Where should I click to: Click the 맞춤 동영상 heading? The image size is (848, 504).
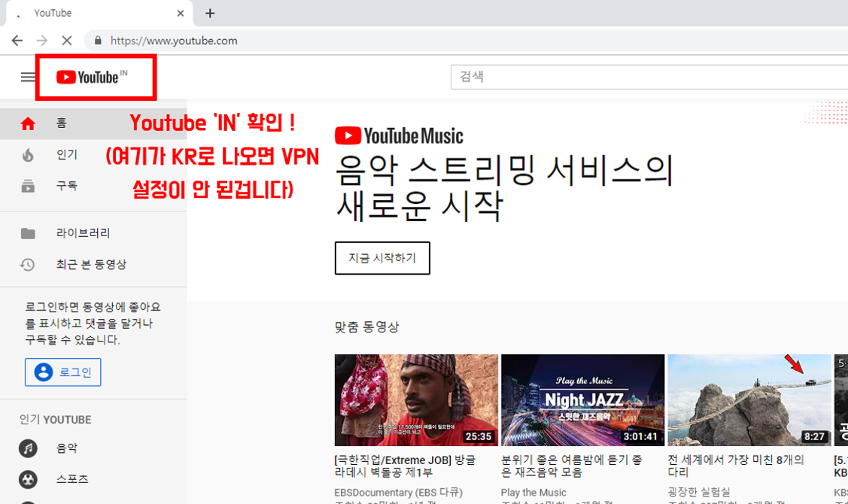coord(366,327)
